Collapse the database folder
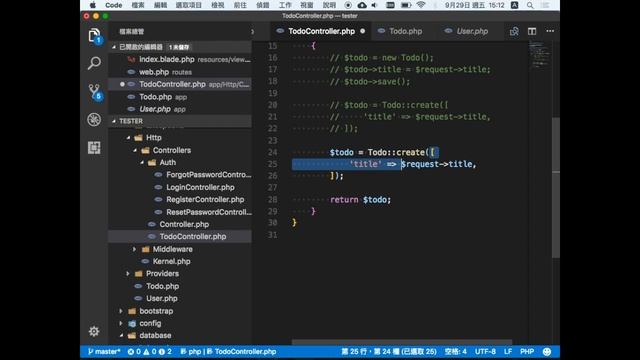The height and width of the screenshot is (360, 640). pyautogui.click(x=121, y=336)
